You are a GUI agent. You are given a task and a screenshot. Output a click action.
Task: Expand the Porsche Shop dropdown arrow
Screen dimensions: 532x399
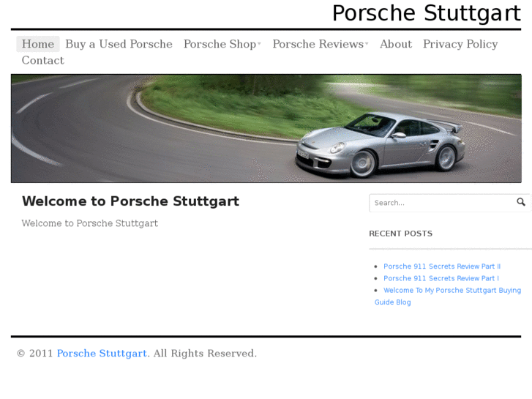click(259, 44)
